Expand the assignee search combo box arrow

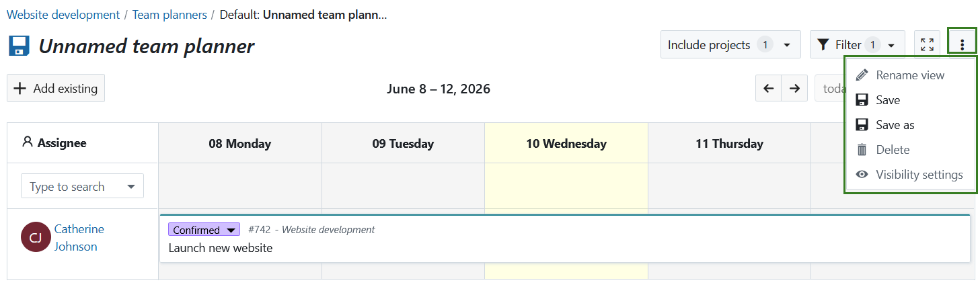(131, 187)
